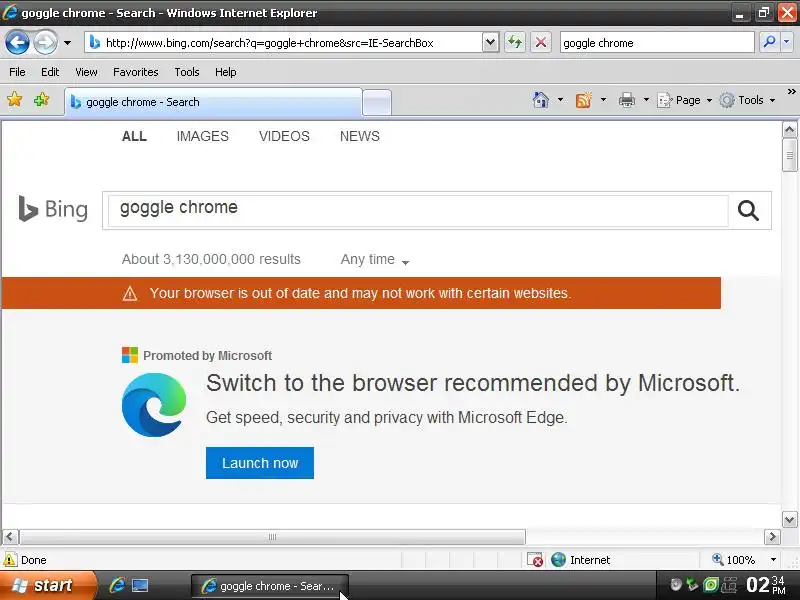Click the IE search box with goggle chrome

click(x=657, y=43)
